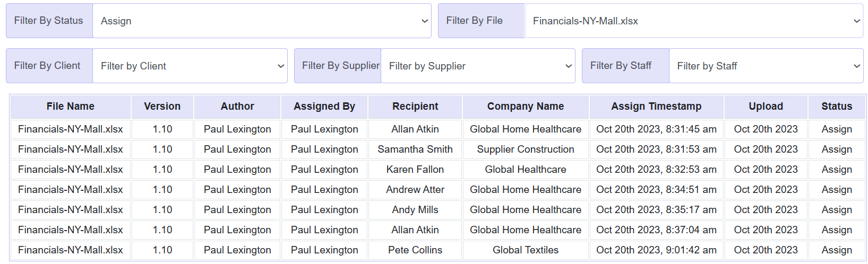Click the Company Name column header
This screenshot has width=868, height=264.
(x=526, y=107)
